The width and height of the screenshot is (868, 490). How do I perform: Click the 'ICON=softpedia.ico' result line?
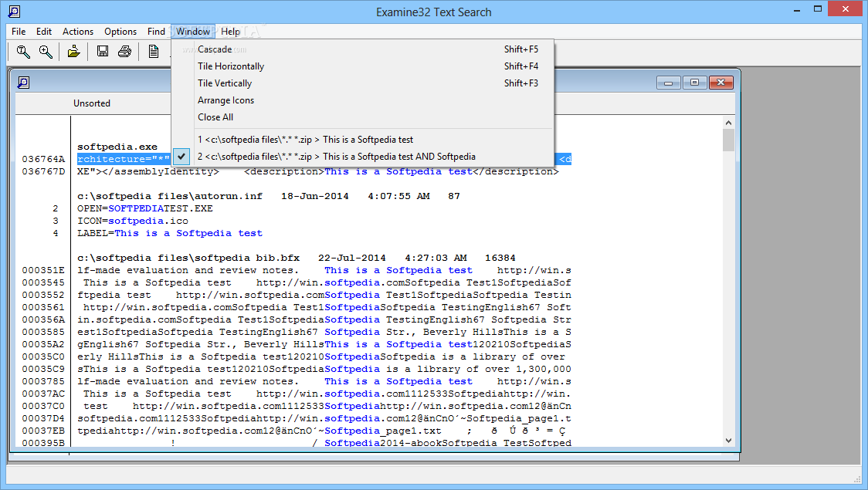[133, 221]
